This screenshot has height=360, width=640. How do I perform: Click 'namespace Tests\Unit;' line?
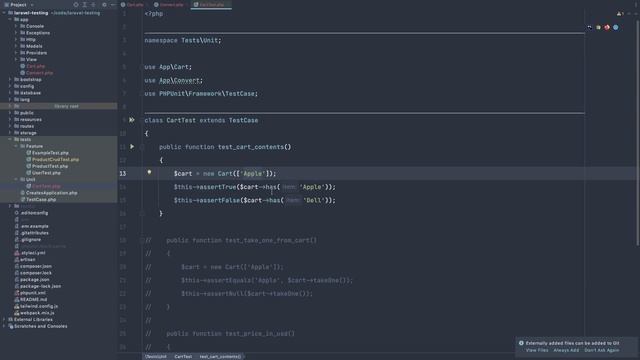click(183, 40)
